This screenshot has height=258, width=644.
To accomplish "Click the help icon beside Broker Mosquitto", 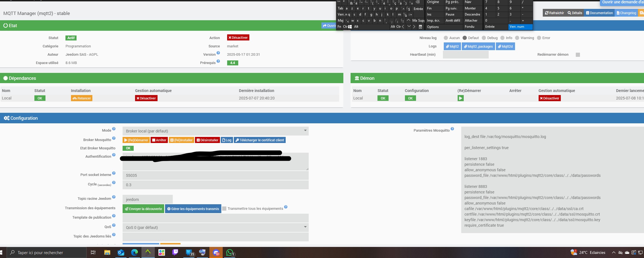I will click(x=114, y=138).
